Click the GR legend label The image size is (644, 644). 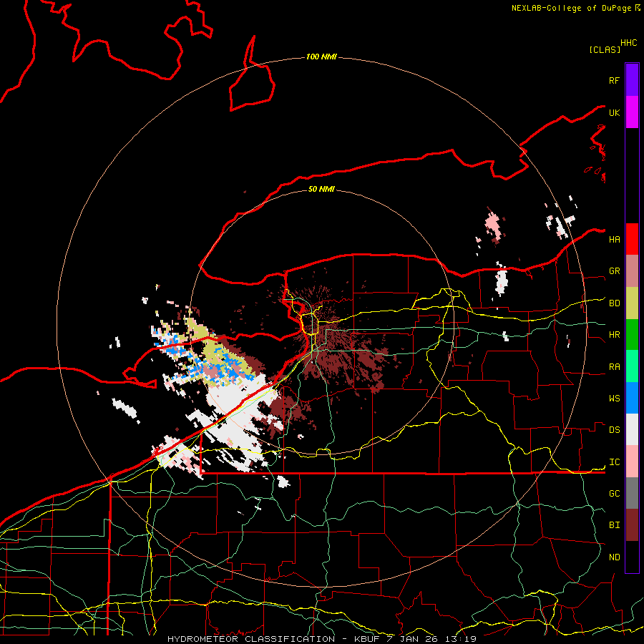click(x=614, y=271)
